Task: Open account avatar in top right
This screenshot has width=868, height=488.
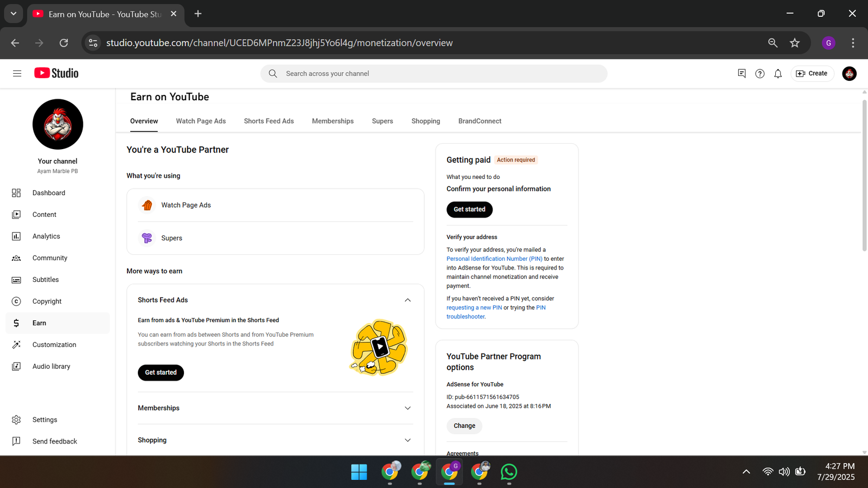Action: (x=850, y=74)
